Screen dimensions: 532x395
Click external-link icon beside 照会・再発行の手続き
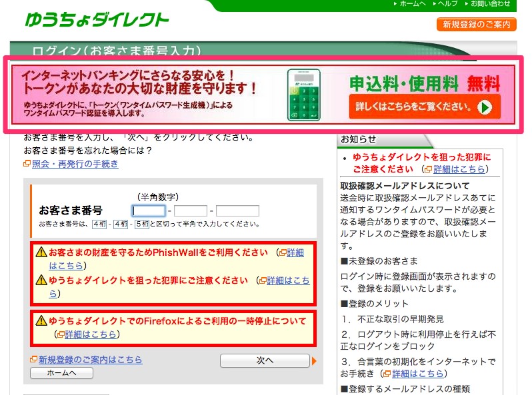(x=27, y=164)
